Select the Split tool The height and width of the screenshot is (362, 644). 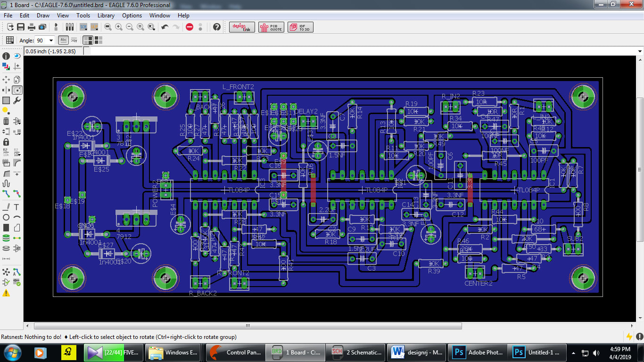click(x=6, y=173)
